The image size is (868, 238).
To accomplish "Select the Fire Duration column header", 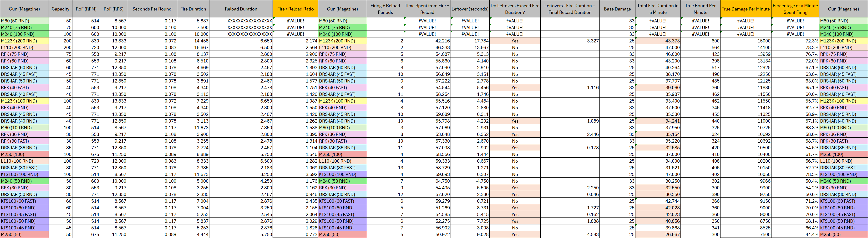I will tap(193, 9).
